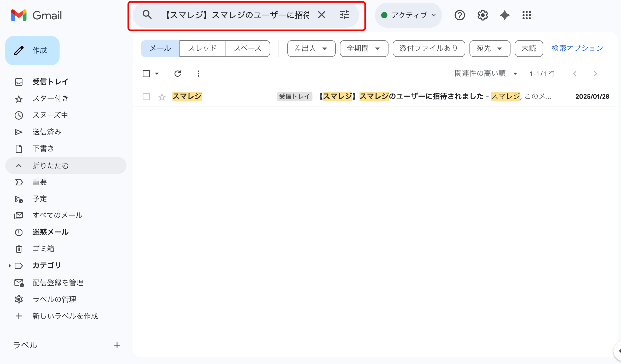
Task: Star the スマレジ email
Action: (162, 97)
